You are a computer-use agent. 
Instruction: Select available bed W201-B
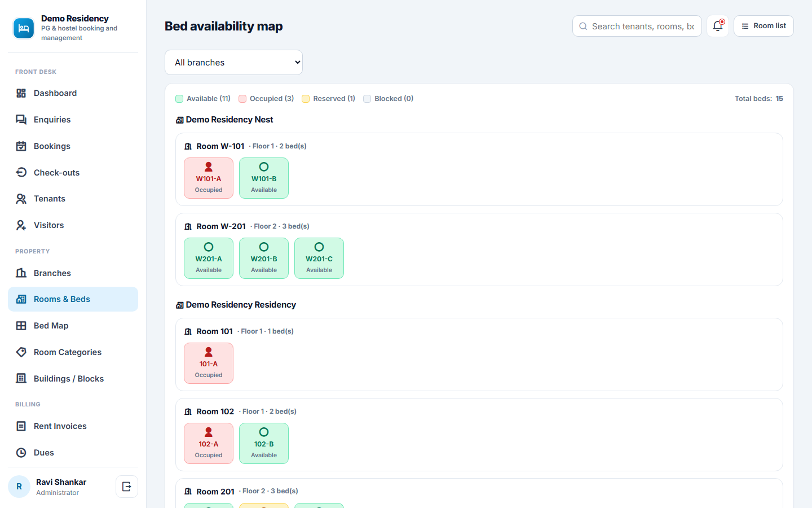264,259
